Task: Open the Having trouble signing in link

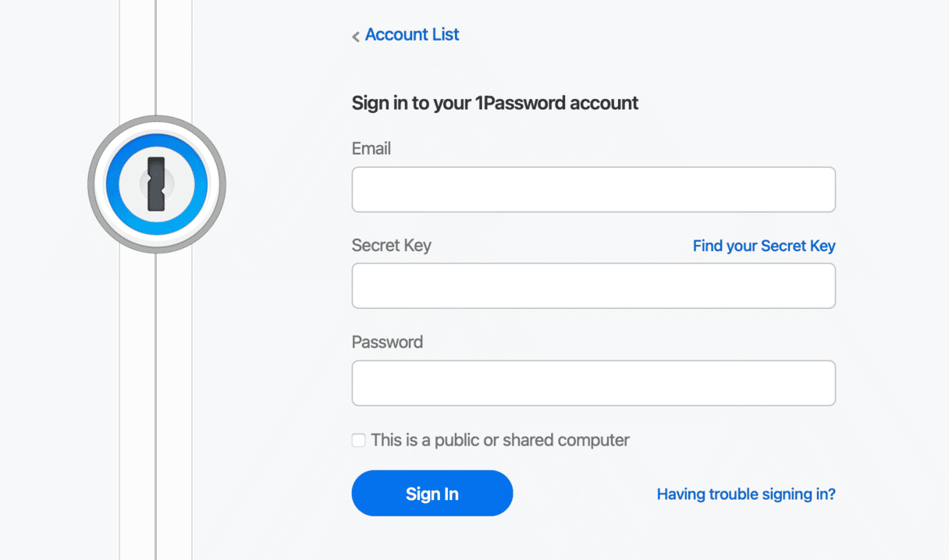Action: [746, 494]
